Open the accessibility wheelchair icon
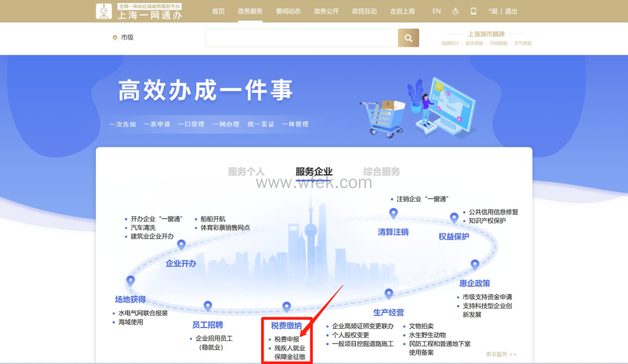 pyautogui.click(x=456, y=11)
